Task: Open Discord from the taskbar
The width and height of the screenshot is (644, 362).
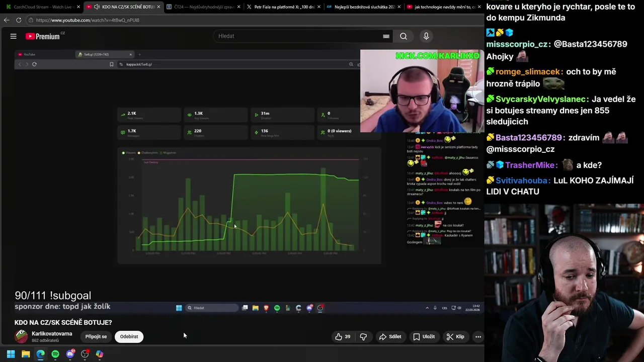Action: pos(70,354)
